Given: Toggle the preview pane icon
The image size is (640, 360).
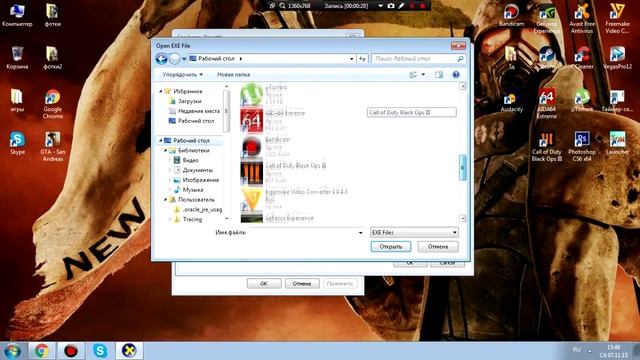Looking at the screenshot, I should coord(439,75).
